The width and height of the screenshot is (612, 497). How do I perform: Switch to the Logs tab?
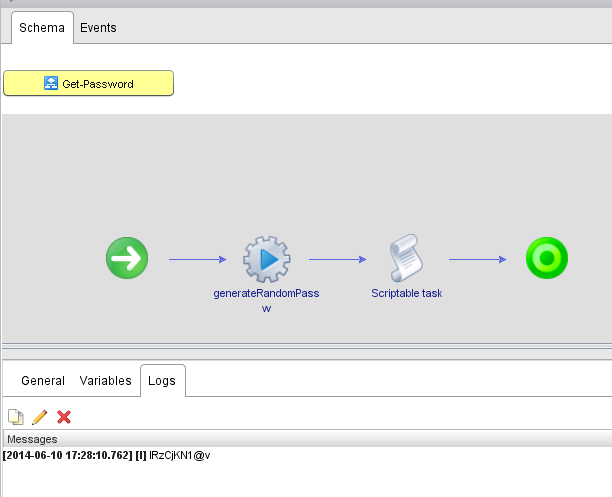(162, 381)
